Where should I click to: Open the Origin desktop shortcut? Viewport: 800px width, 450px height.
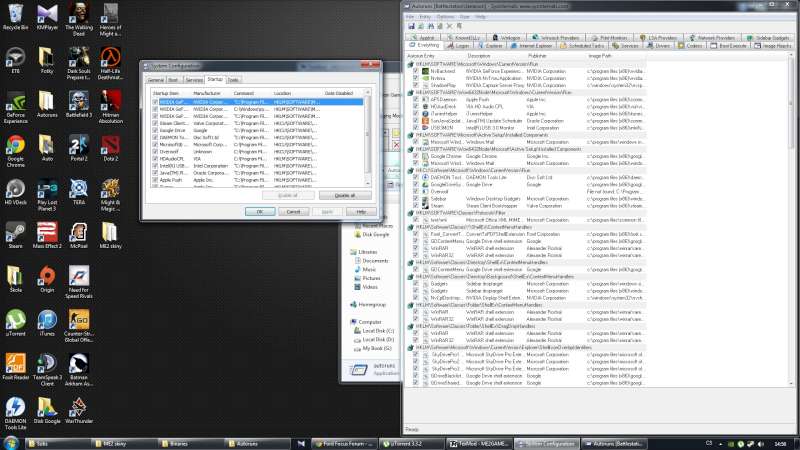[46, 275]
